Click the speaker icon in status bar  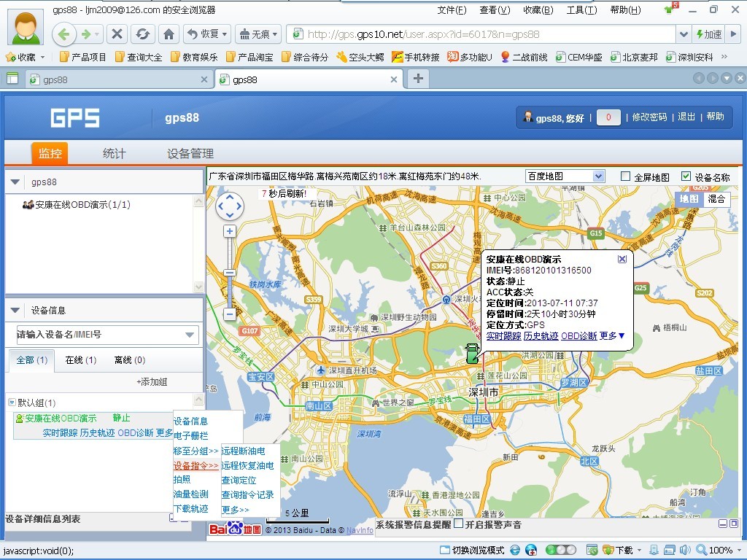pos(685,550)
